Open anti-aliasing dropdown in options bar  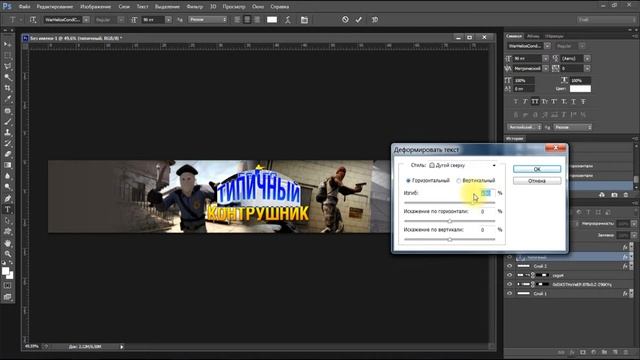coord(207,20)
